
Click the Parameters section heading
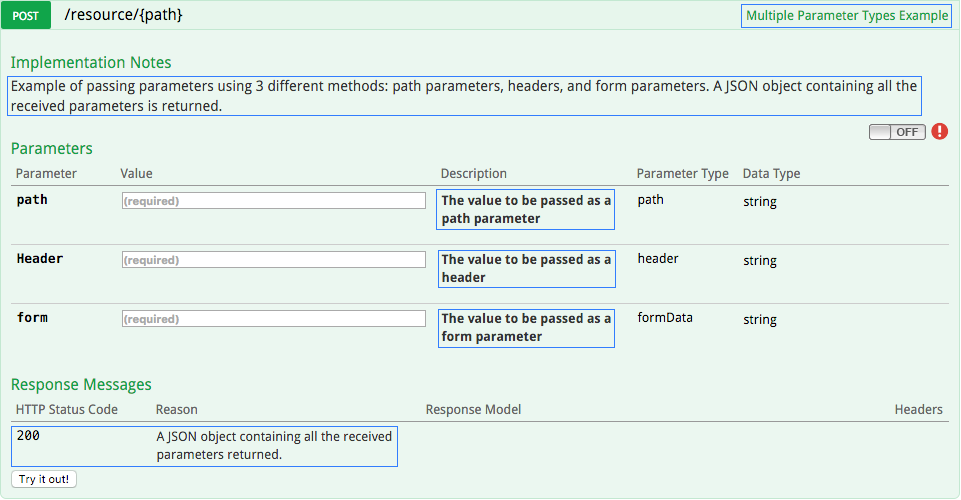[52, 148]
